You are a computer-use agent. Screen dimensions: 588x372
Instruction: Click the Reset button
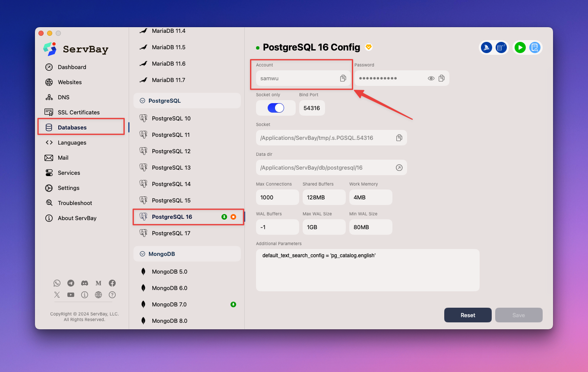pos(468,315)
